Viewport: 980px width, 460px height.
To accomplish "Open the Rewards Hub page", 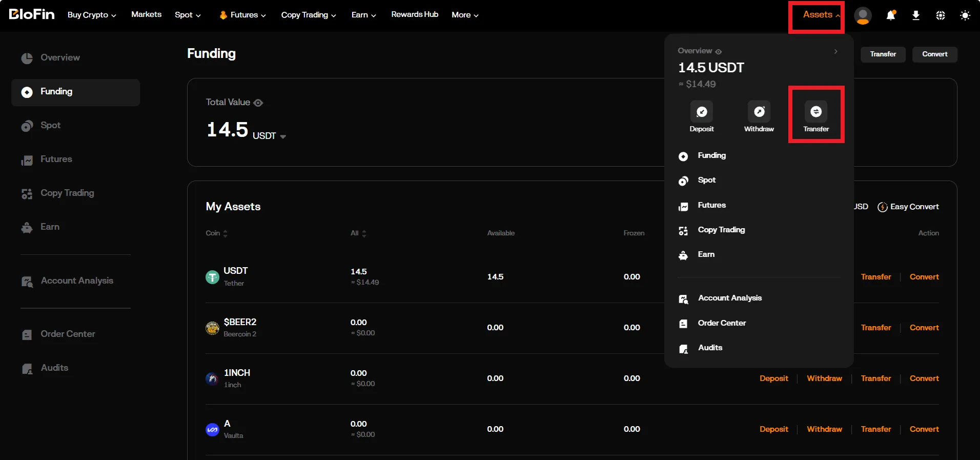I will (x=415, y=14).
